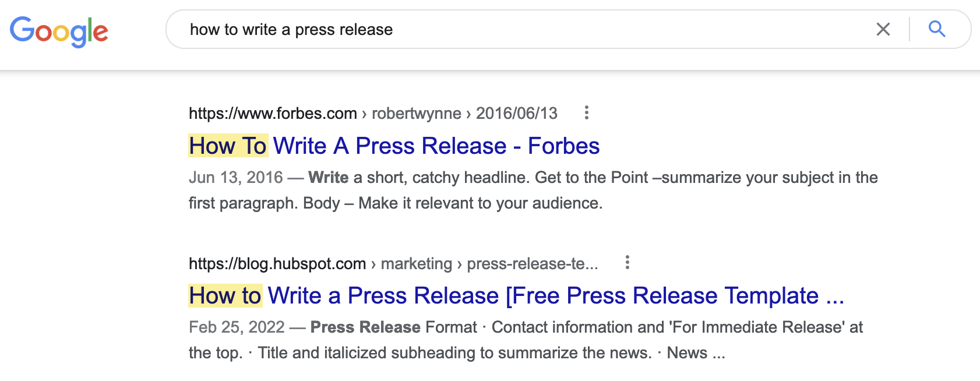
Task: Expand result options for the HubSpot listing
Action: tap(628, 263)
